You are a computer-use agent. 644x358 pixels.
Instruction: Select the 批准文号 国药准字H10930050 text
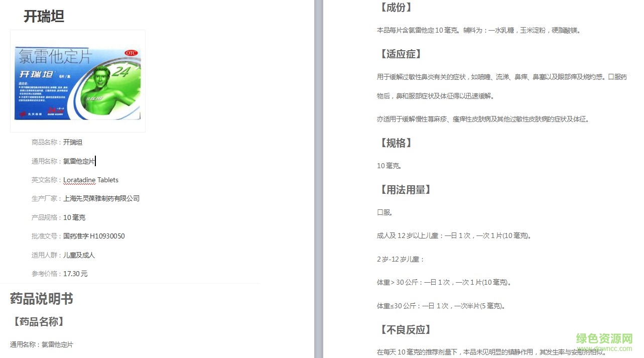[94, 236]
